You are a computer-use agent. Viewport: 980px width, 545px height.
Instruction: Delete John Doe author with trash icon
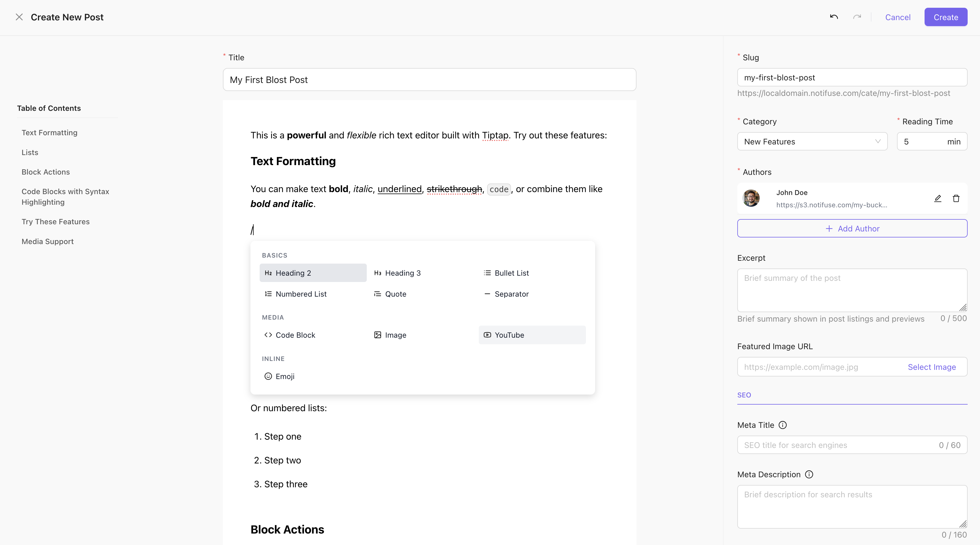coord(956,198)
